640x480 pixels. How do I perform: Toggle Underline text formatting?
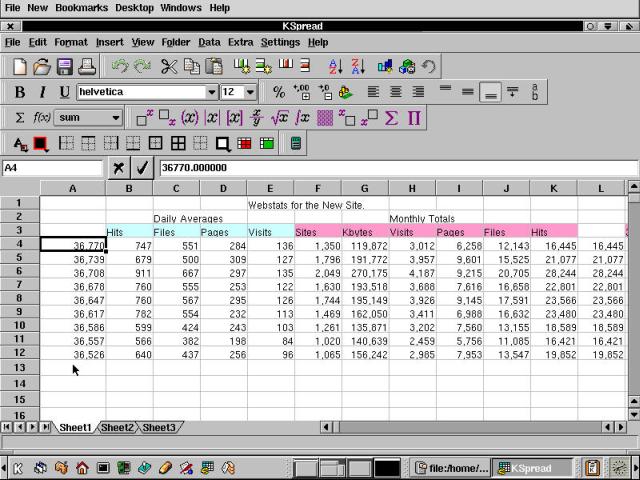point(65,92)
